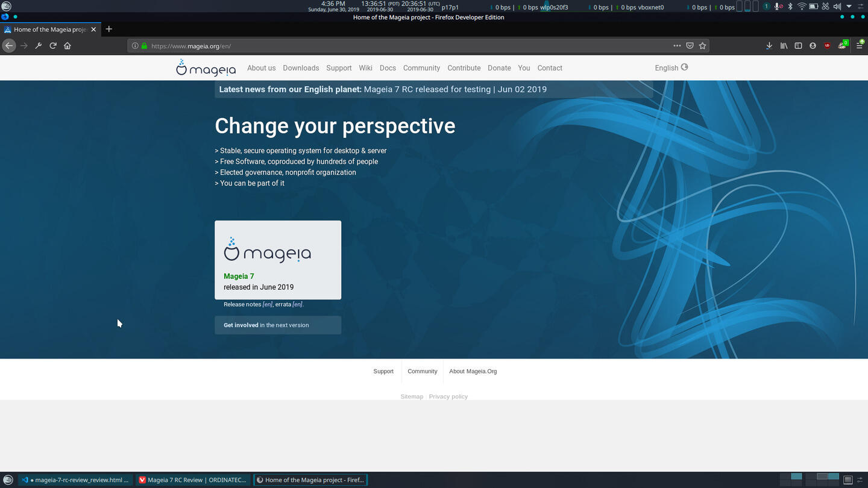This screenshot has width=868, height=488.
Task: Click the green padlock security icon
Action: click(144, 46)
